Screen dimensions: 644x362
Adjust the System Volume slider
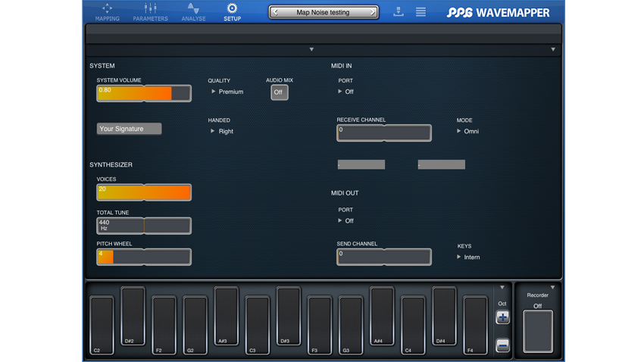pos(144,93)
